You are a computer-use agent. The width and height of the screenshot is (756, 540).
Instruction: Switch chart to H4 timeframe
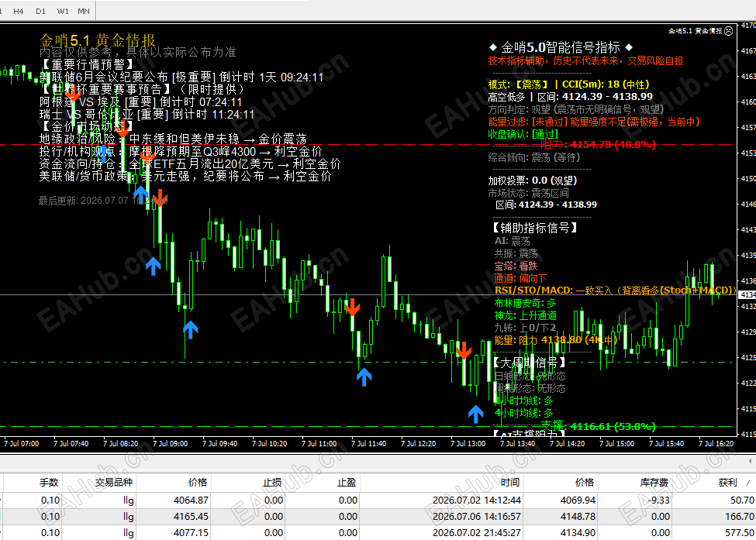[19, 11]
